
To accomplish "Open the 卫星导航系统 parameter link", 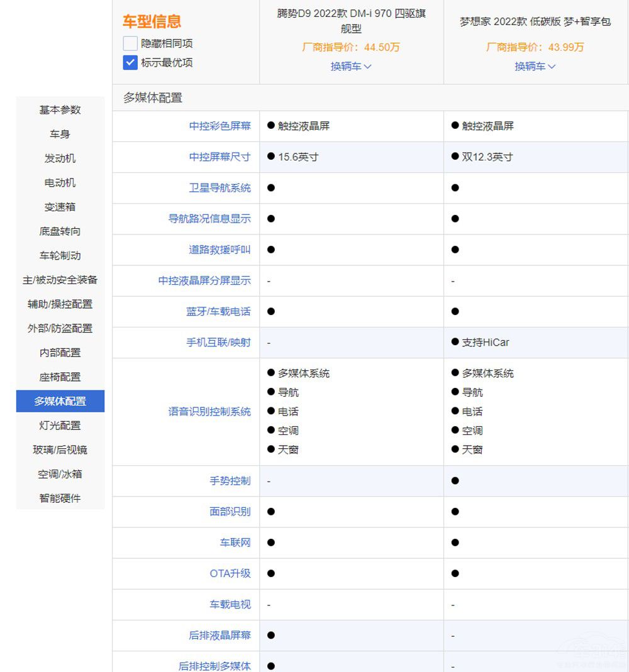I will 220,188.
